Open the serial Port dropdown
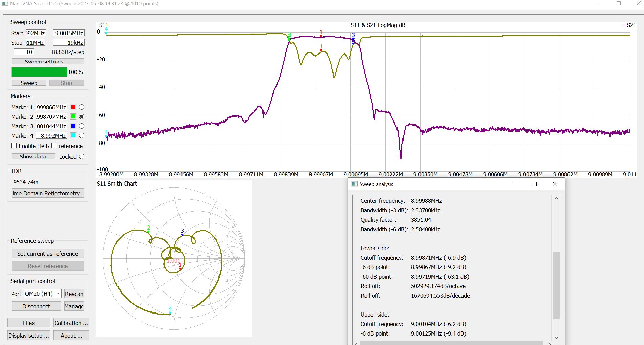The image size is (644, 345). 42,294
